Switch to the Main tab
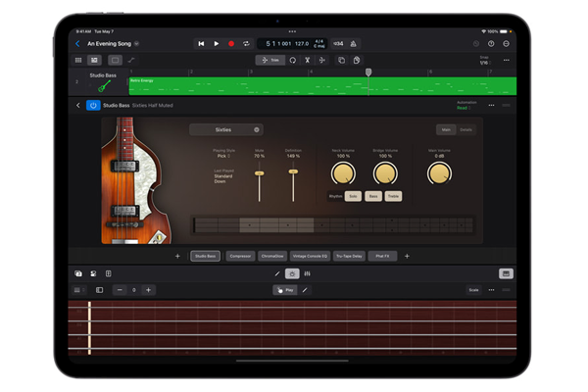Screen dimensions: 588x392 click(447, 129)
